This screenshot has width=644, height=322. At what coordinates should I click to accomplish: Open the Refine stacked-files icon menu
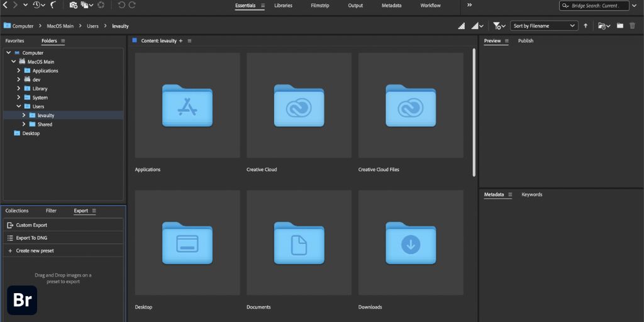tap(87, 5)
